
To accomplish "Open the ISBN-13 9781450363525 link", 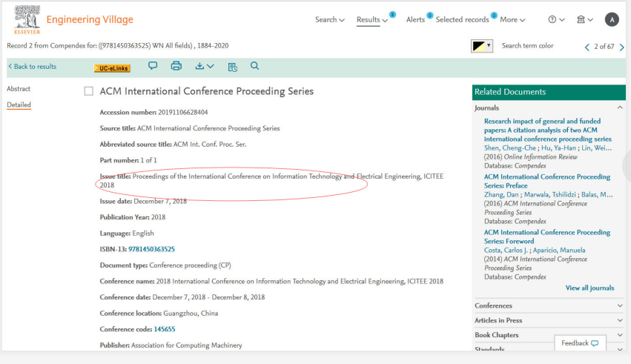I will tap(151, 249).
